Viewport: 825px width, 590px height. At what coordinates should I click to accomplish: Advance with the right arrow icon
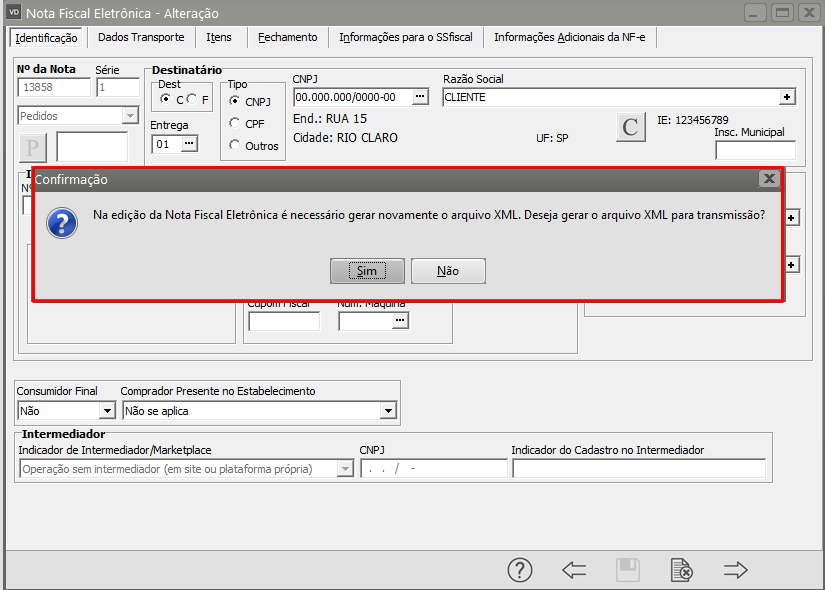point(736,570)
